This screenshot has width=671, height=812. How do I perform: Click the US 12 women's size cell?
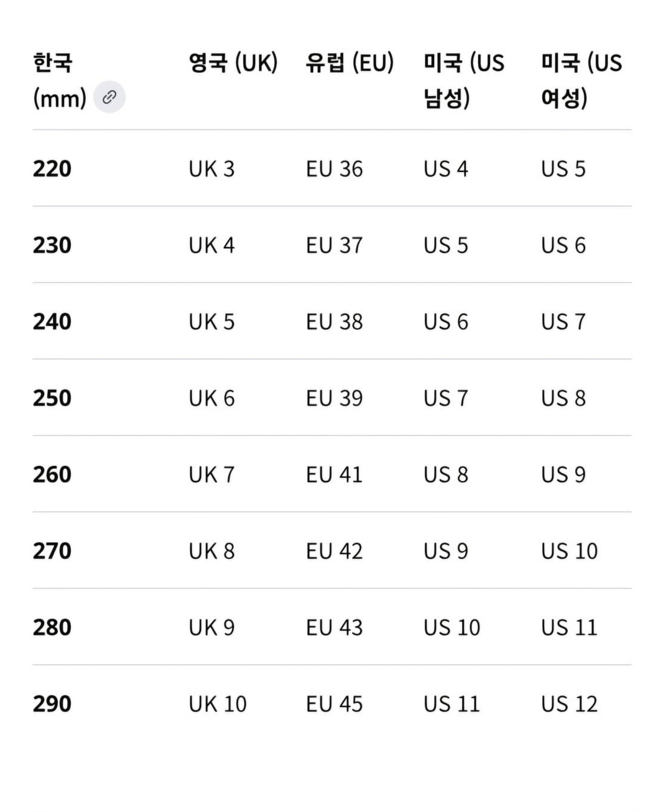pyautogui.click(x=569, y=703)
